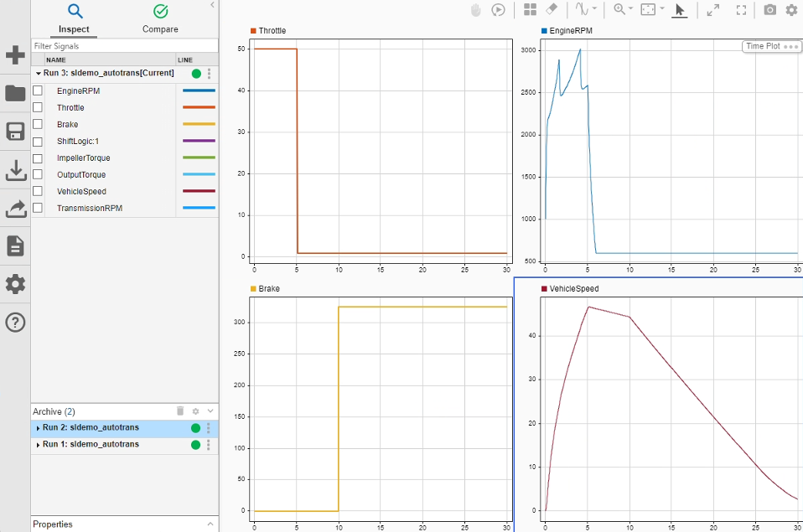Take a snapshot with the camera icon
Screen dimensions: 803x532
click(769, 10)
